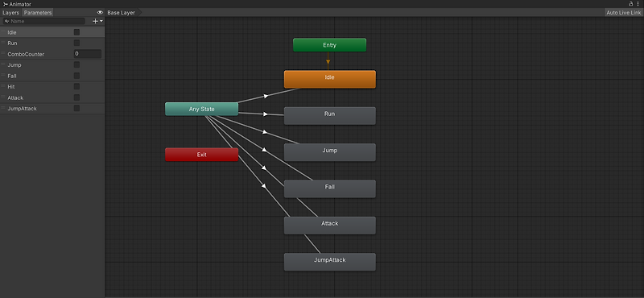
Task: Click the parameter Name search field
Action: (43, 21)
